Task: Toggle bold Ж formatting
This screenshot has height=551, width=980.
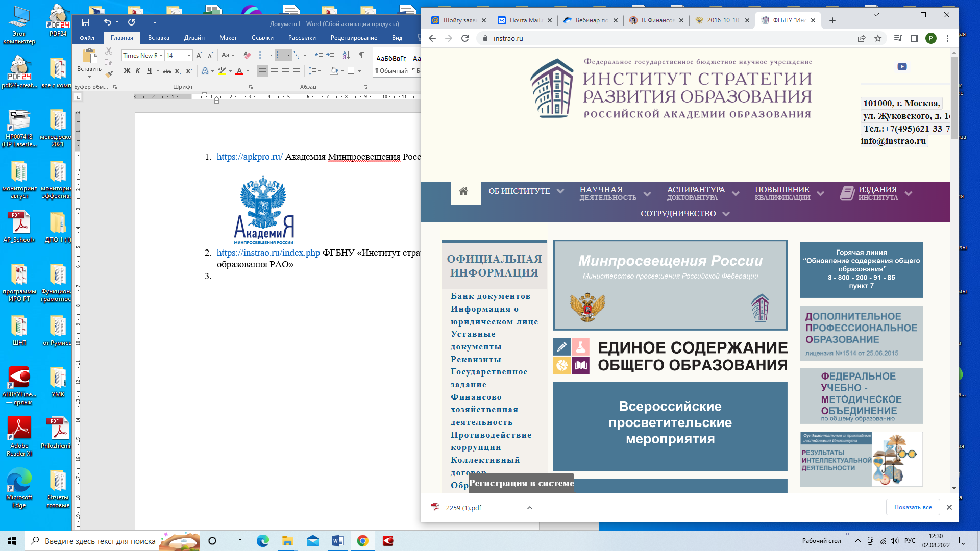Action: [x=127, y=71]
